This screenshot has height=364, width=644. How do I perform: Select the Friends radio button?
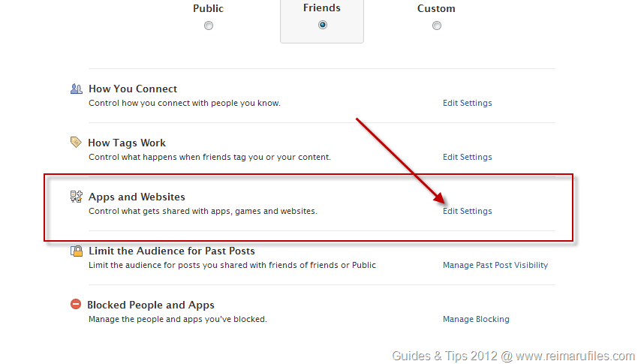pos(323,25)
